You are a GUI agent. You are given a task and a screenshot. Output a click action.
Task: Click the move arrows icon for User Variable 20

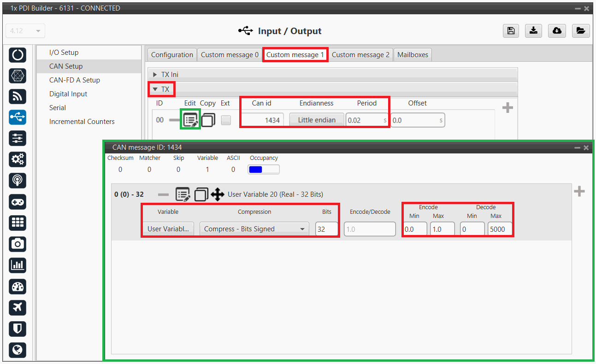pos(218,194)
